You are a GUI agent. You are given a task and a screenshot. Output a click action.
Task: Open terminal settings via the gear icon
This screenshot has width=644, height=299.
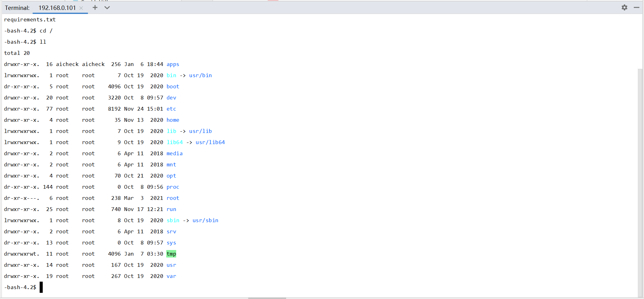pos(624,7)
